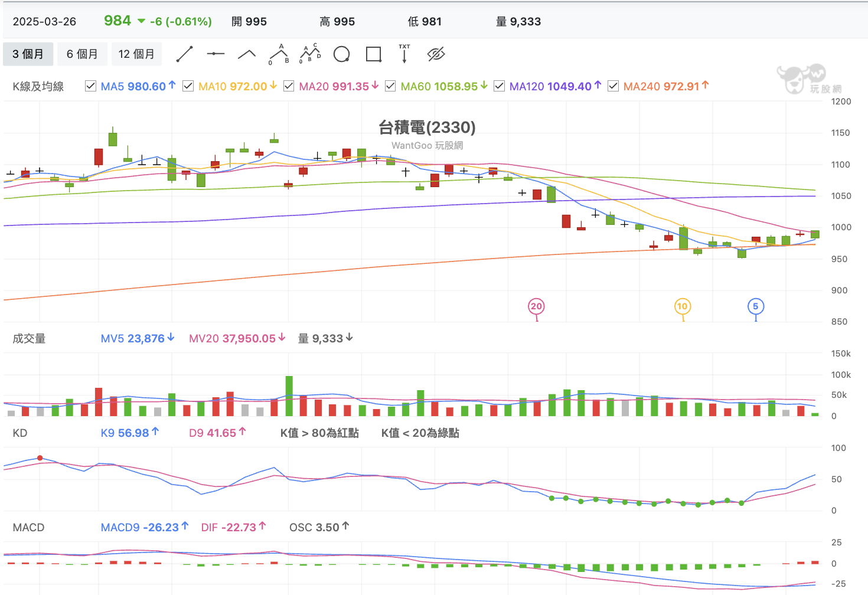
Task: Click the MA60 1058.95 legend label
Action: (x=439, y=86)
